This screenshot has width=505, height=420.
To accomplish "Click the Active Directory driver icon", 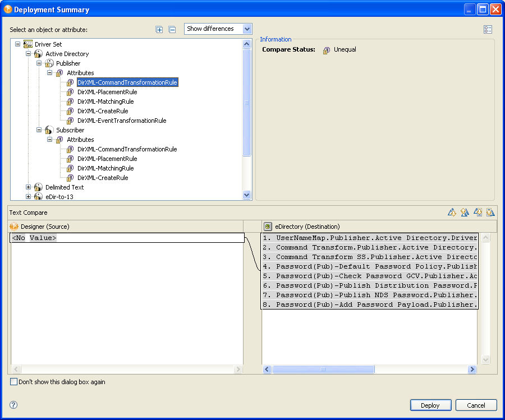I will [x=38, y=54].
